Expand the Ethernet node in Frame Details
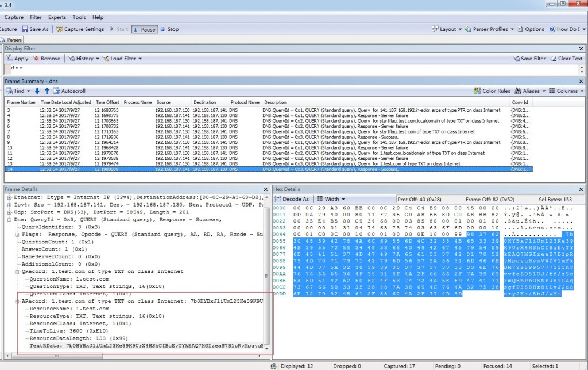The height and width of the screenshot is (370, 588). [9, 197]
